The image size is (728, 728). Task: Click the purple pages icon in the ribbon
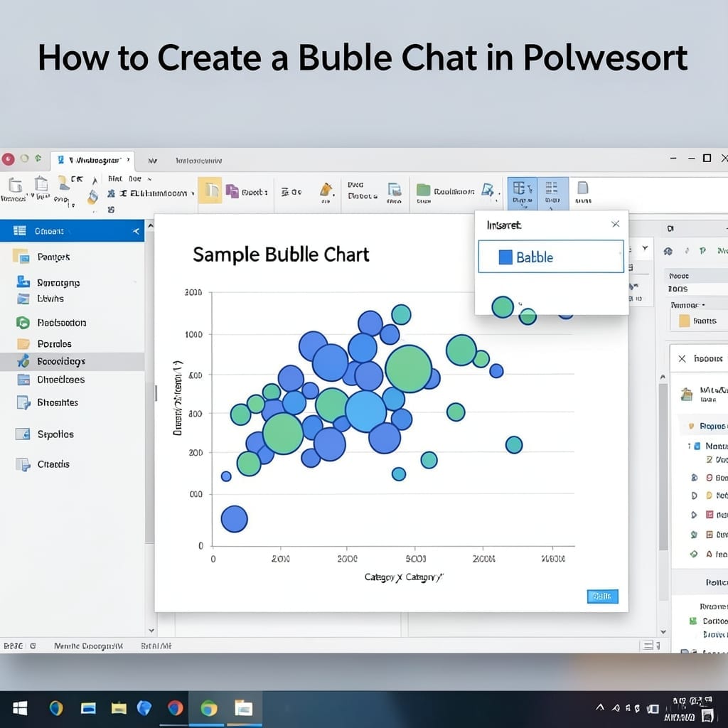click(x=232, y=191)
